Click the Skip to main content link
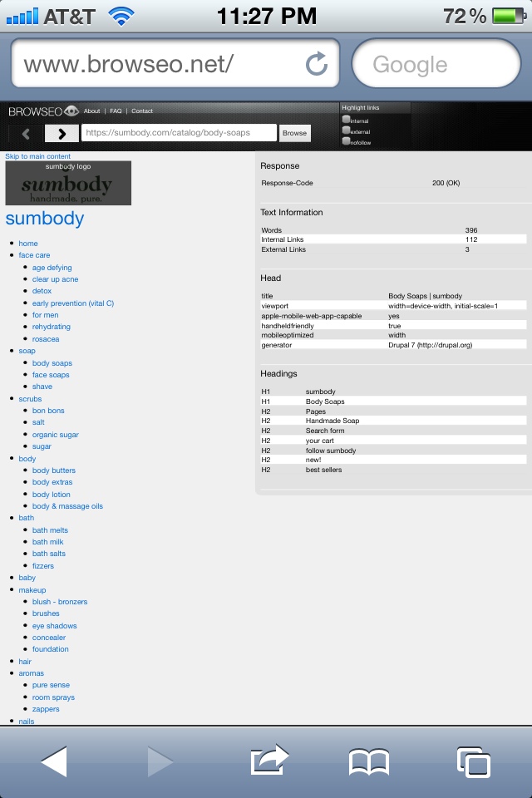 click(37, 156)
